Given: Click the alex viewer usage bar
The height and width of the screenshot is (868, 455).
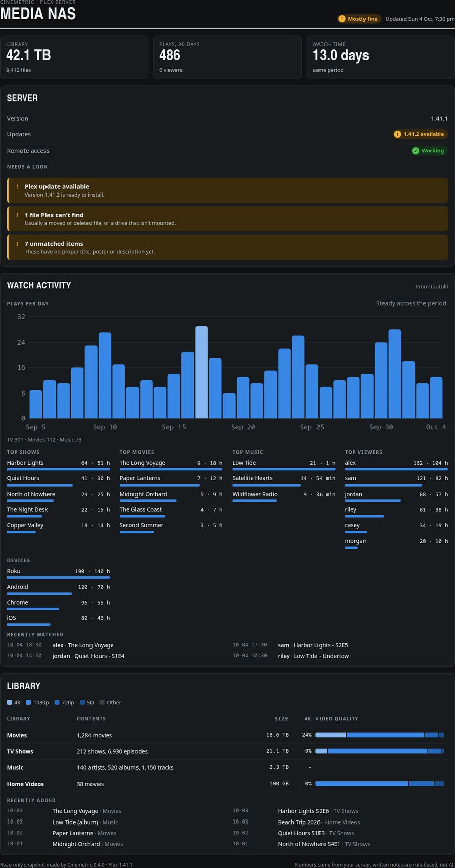Looking at the screenshot, I should click(x=396, y=469).
